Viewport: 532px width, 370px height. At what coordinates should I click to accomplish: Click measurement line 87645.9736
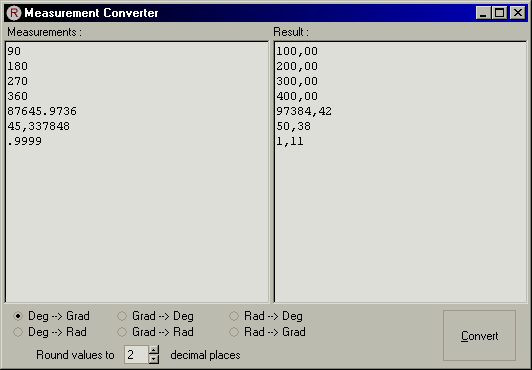coord(42,111)
